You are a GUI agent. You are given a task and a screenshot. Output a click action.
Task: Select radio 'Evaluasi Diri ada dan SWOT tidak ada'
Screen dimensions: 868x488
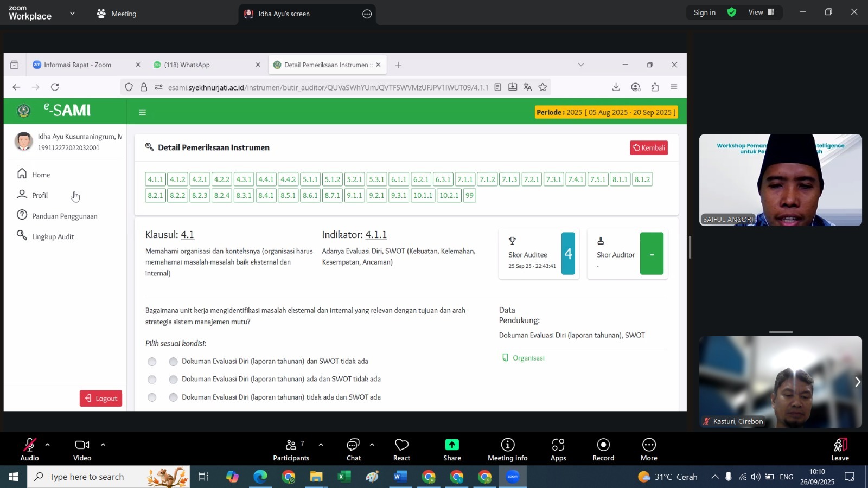[173, 380]
